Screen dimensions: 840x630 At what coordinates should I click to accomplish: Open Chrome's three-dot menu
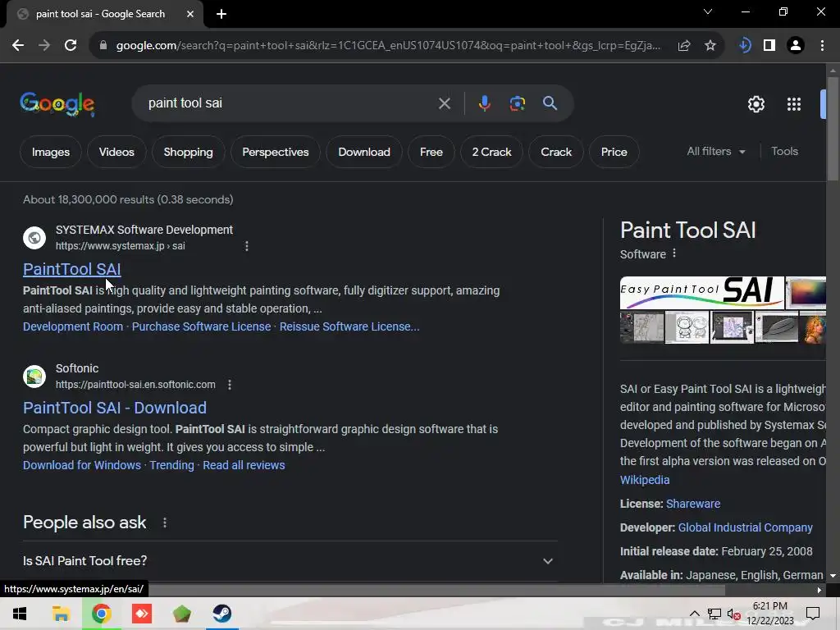(x=822, y=46)
